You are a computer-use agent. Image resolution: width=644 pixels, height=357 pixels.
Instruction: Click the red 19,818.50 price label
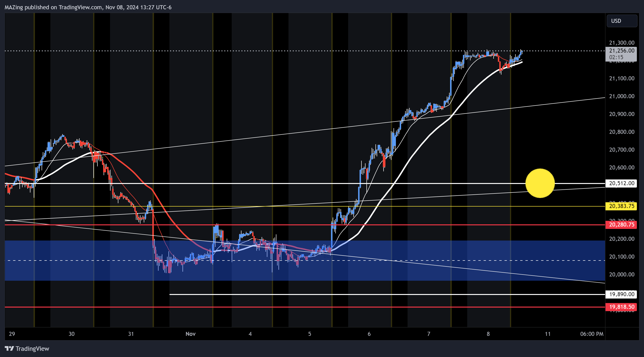[621, 307]
